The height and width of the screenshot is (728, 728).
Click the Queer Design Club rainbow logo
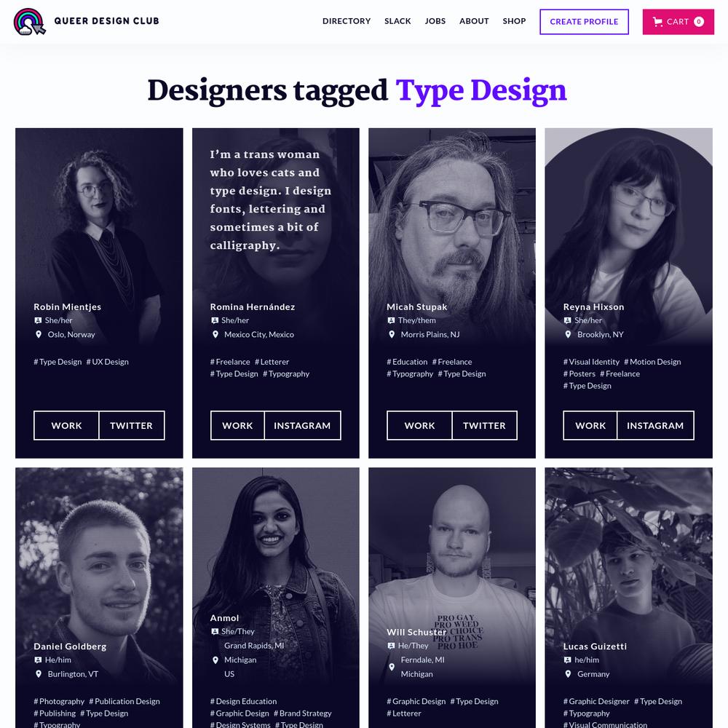[29, 21]
